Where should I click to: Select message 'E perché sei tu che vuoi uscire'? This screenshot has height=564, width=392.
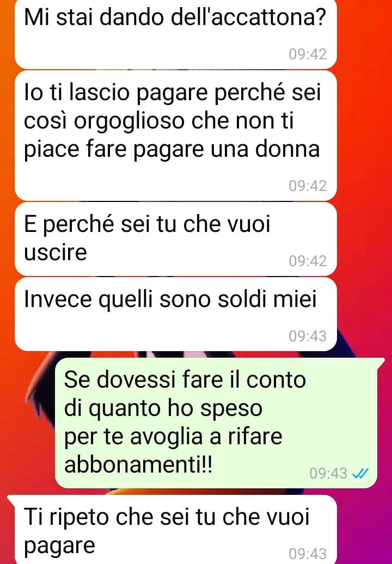click(175, 239)
